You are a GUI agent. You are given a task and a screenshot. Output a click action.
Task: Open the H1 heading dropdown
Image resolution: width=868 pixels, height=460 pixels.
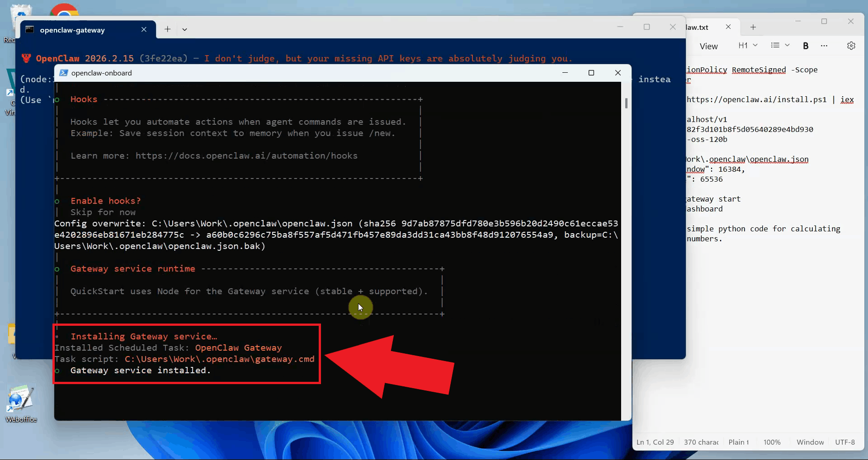point(748,46)
